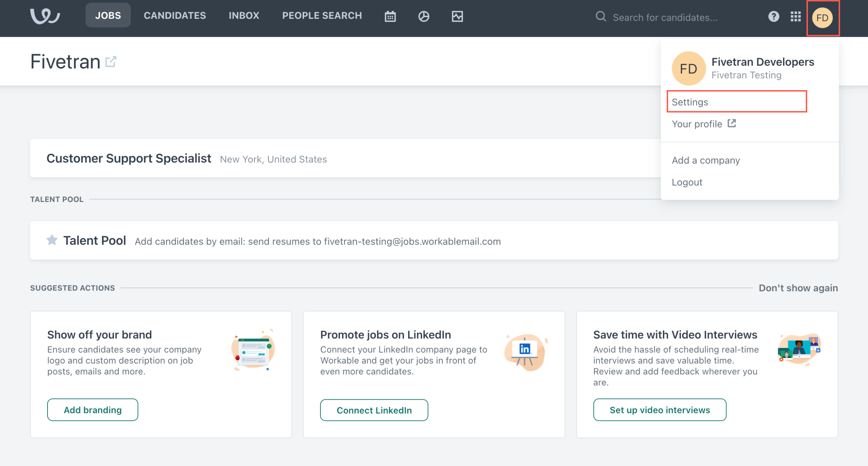Image resolution: width=868 pixels, height=466 pixels.
Task: Click Set up video interviews button
Action: pos(659,409)
